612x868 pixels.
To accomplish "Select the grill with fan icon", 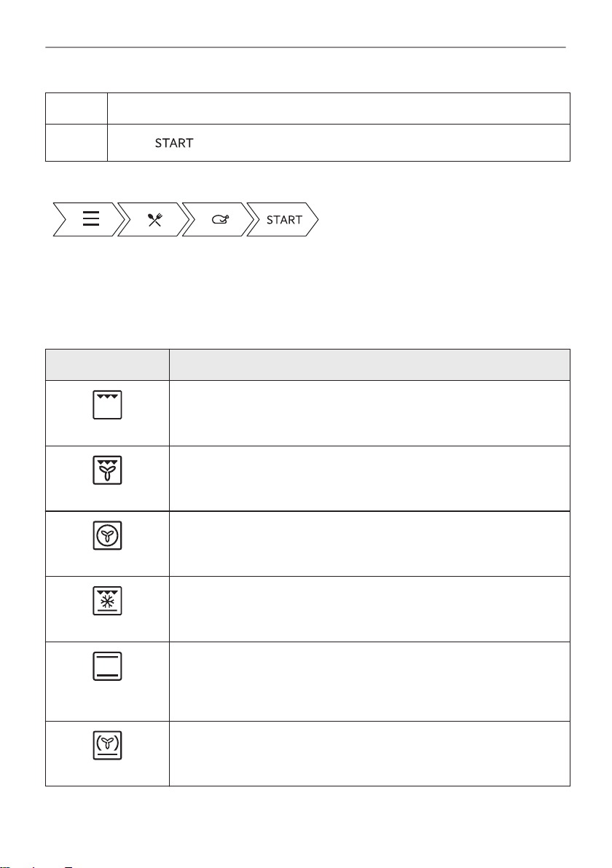I will coord(107,470).
